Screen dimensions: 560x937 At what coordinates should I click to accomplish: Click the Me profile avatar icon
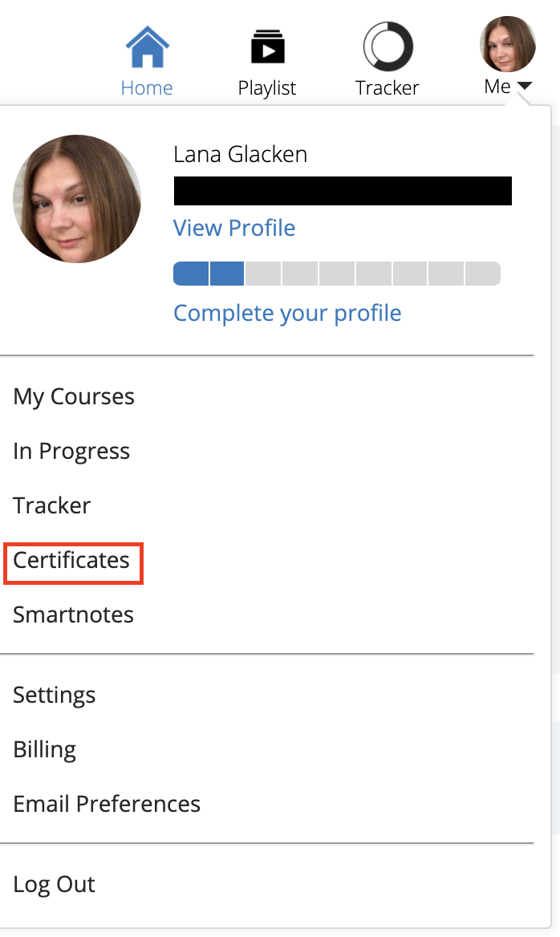(508, 44)
